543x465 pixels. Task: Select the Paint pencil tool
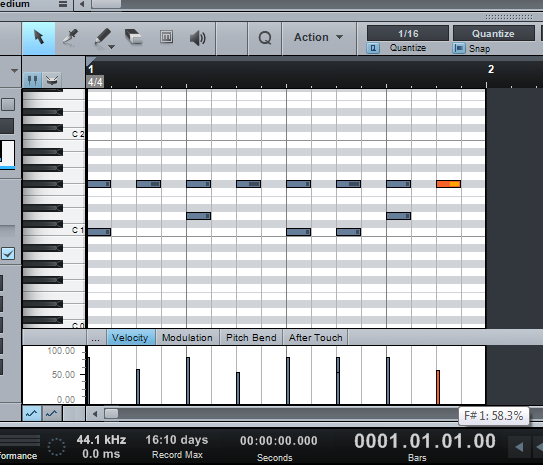coord(103,37)
